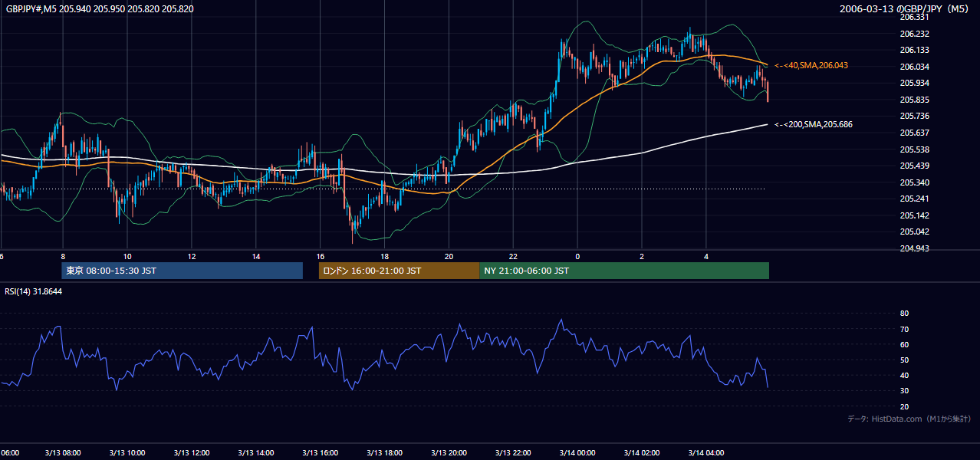980x460 pixels.
Task: Click the bottom date label 3/13 18:00
Action: [x=385, y=452]
